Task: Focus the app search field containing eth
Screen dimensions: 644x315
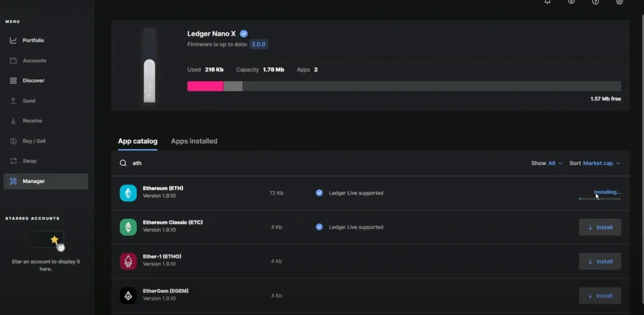Action: 320,163
